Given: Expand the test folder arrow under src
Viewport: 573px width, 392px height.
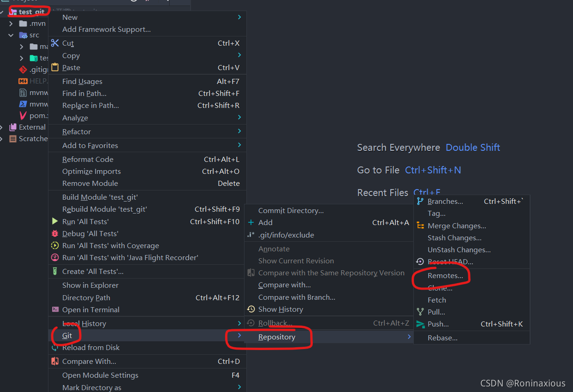Looking at the screenshot, I should [x=21, y=58].
